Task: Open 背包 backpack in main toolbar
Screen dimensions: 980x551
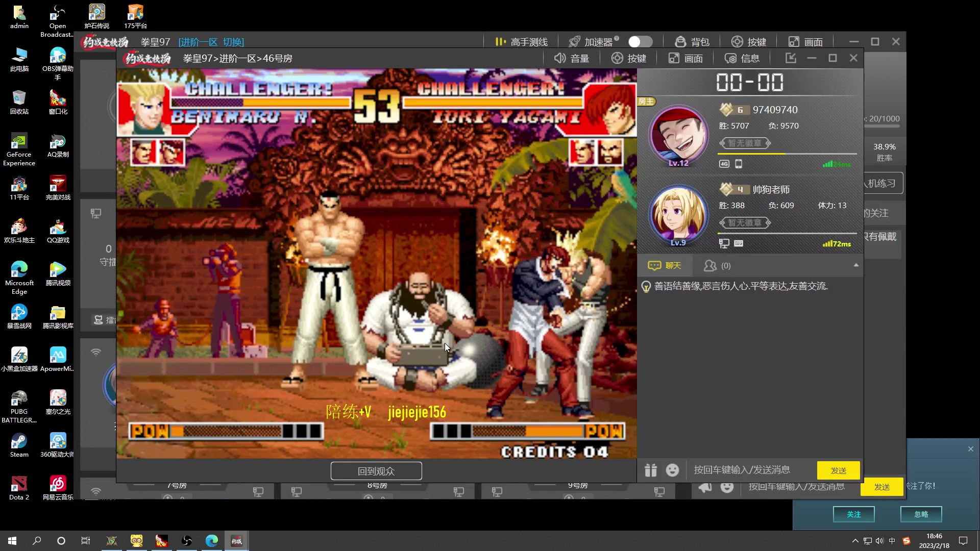Action: (x=692, y=42)
